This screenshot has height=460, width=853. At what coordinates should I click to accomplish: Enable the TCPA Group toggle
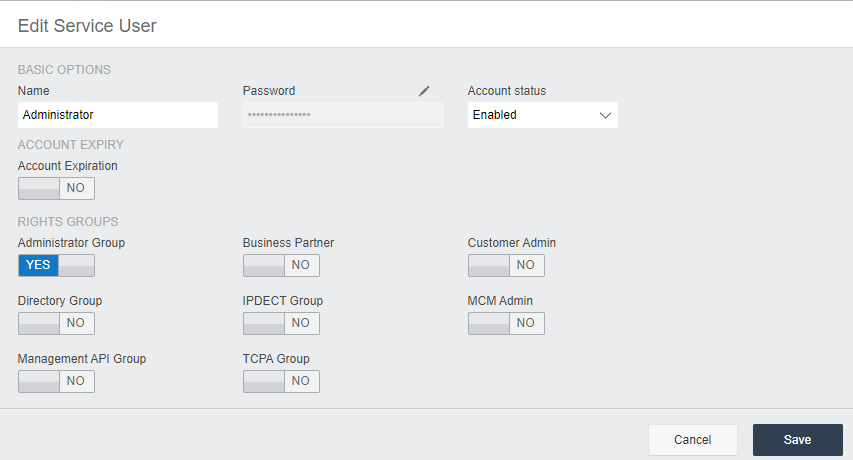click(x=281, y=381)
